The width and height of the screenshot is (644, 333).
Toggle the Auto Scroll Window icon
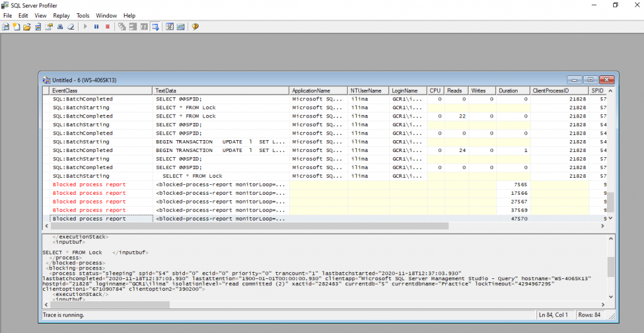[x=155, y=26]
